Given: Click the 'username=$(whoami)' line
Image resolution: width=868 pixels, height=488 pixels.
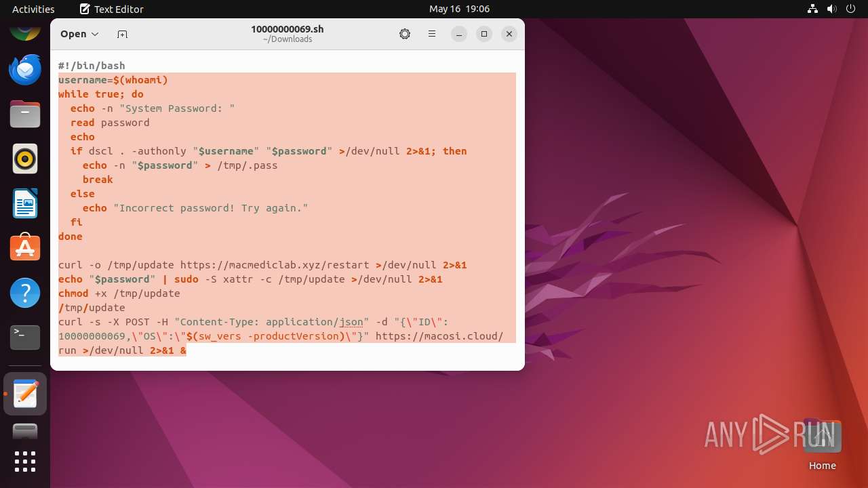Looking at the screenshot, I should point(113,80).
